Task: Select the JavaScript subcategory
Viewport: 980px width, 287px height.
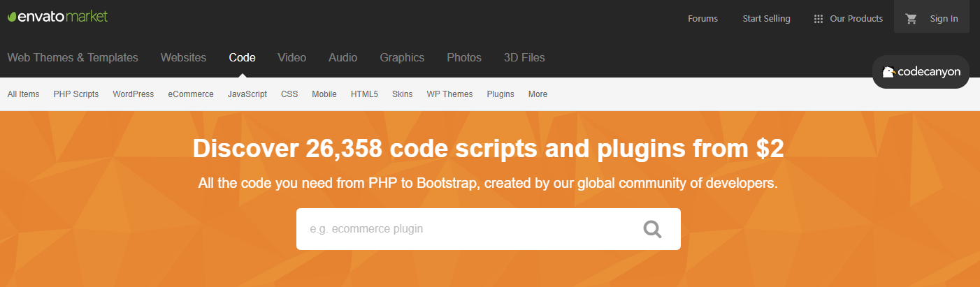Action: click(247, 94)
